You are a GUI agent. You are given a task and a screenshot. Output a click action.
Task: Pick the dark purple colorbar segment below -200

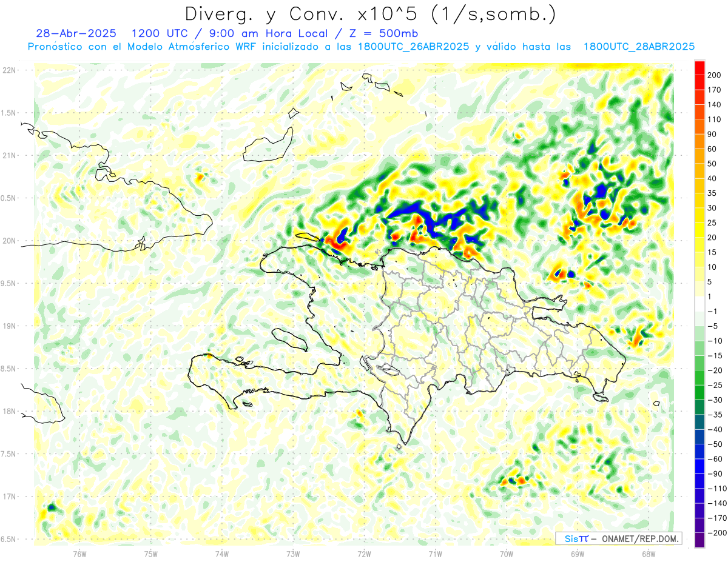(699, 540)
